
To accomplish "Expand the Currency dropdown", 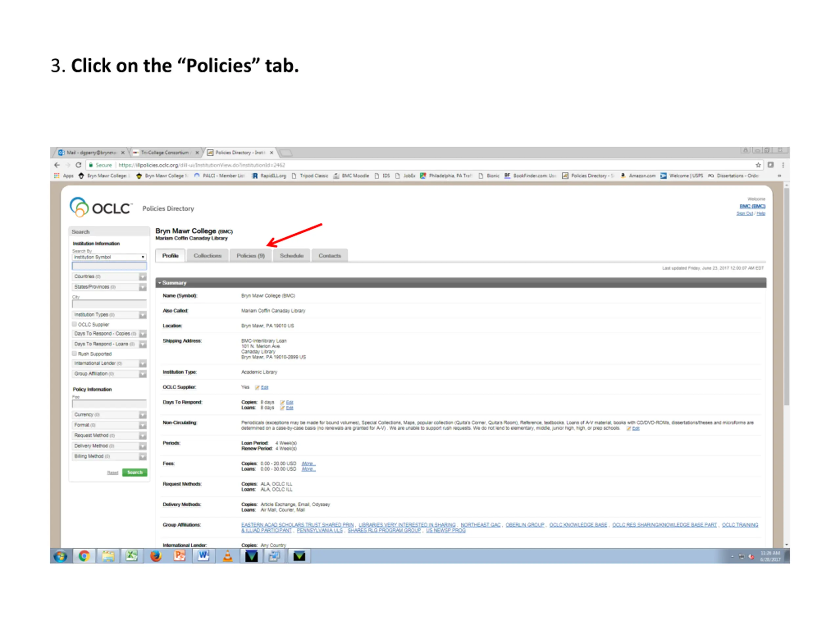I will pyautogui.click(x=142, y=415).
